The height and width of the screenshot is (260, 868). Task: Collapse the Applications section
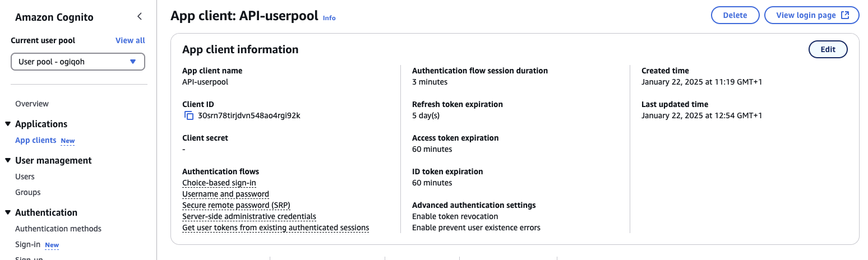[8, 124]
